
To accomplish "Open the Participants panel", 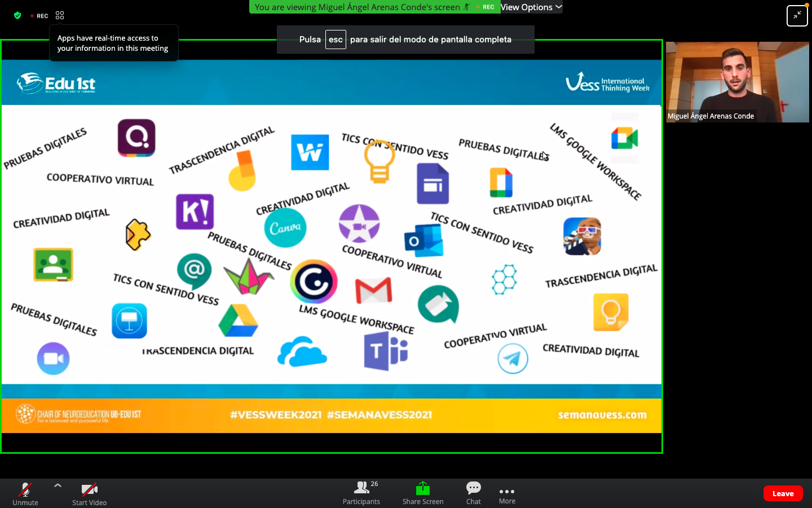I will pyautogui.click(x=361, y=493).
